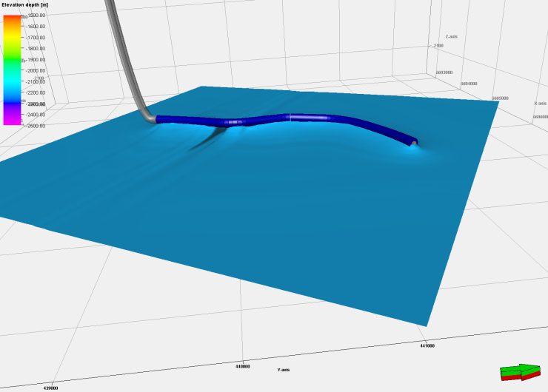The image size is (548, 392).
Task: Click the 6604000 X-axis tick label
Action: click(x=469, y=84)
